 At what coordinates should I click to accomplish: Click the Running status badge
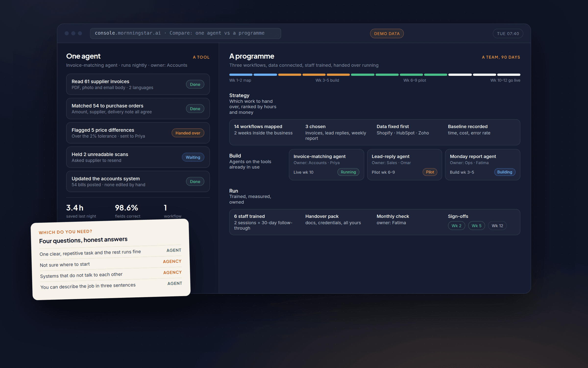(x=348, y=172)
